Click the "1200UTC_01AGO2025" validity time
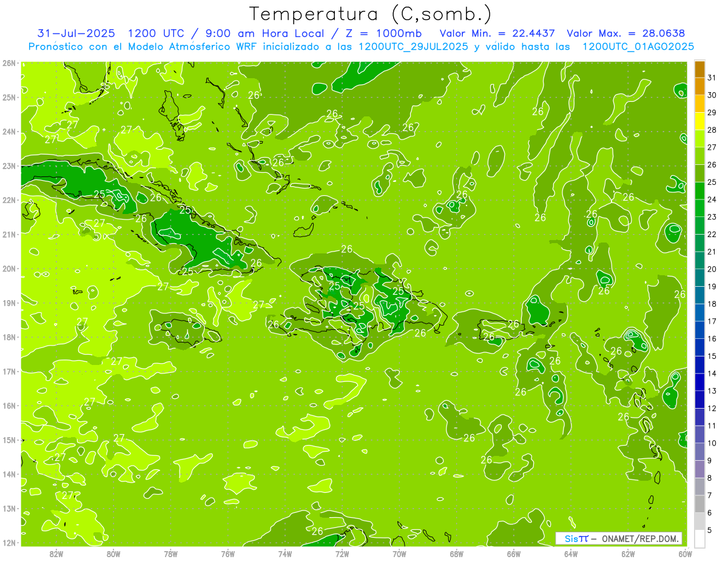The height and width of the screenshot is (562, 728). tap(638, 46)
